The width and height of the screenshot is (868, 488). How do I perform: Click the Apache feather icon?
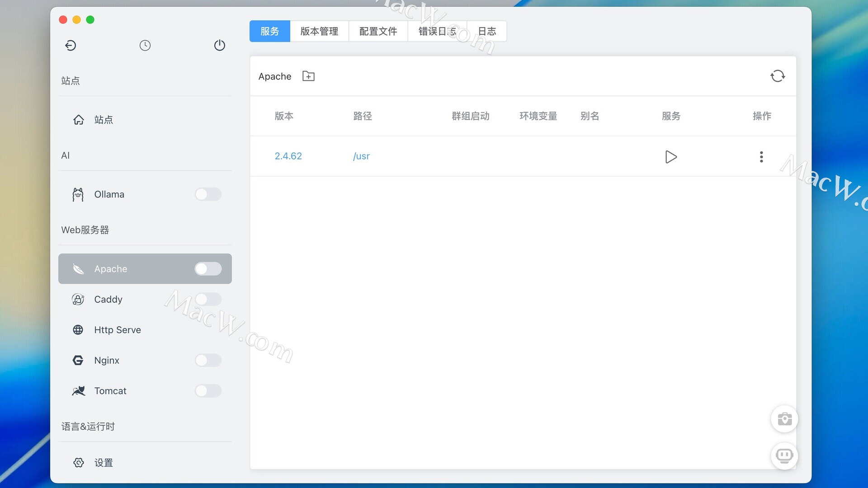pyautogui.click(x=78, y=269)
